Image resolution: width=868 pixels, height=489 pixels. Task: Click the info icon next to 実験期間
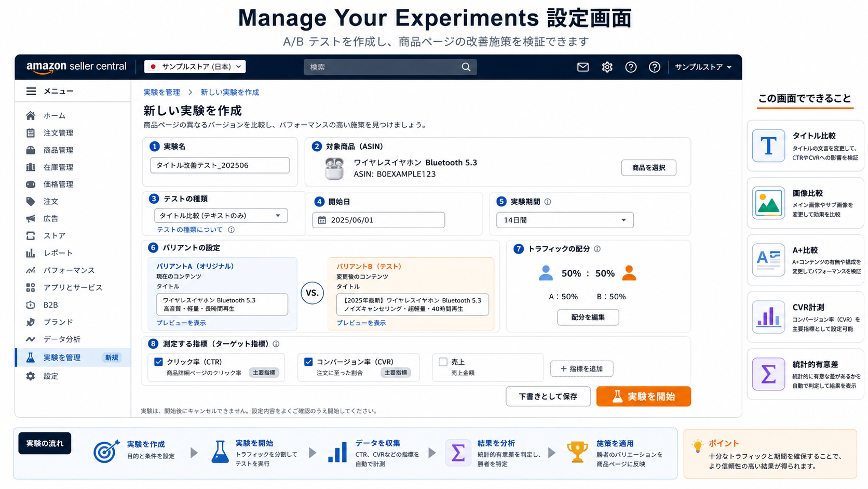(548, 202)
